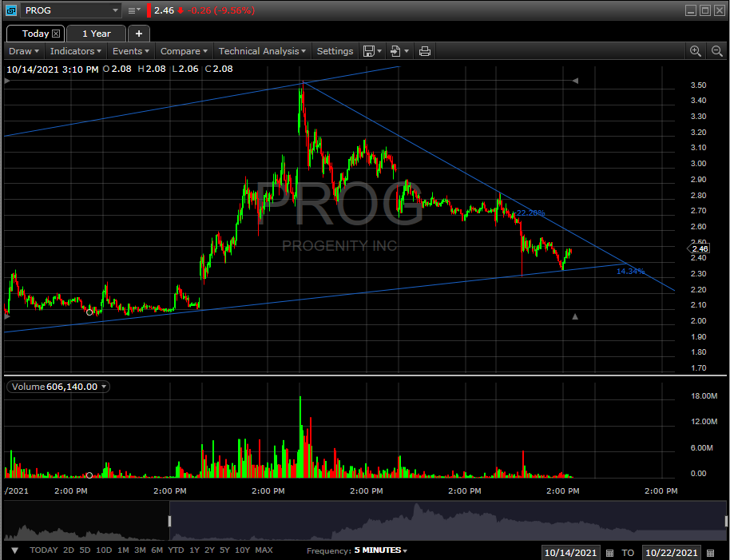Grab the right handle of range navigator
Screen dimensions: 730x560
(x=726, y=521)
